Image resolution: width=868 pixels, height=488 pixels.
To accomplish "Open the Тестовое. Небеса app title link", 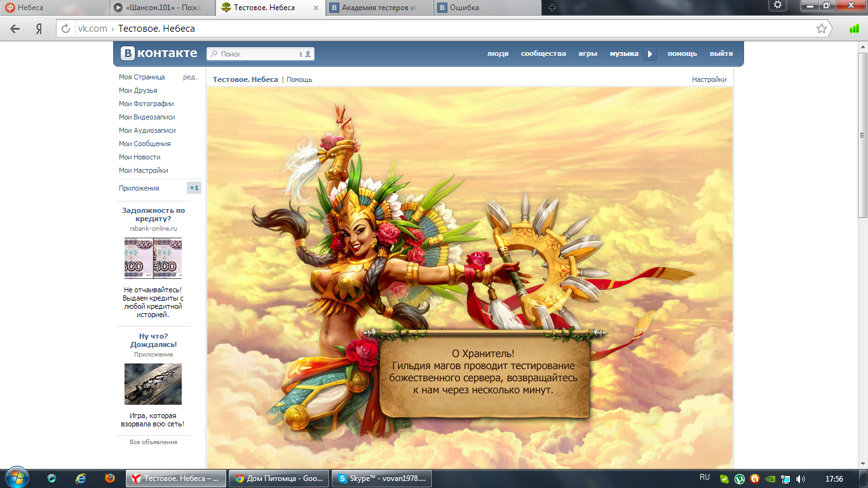I will [245, 79].
